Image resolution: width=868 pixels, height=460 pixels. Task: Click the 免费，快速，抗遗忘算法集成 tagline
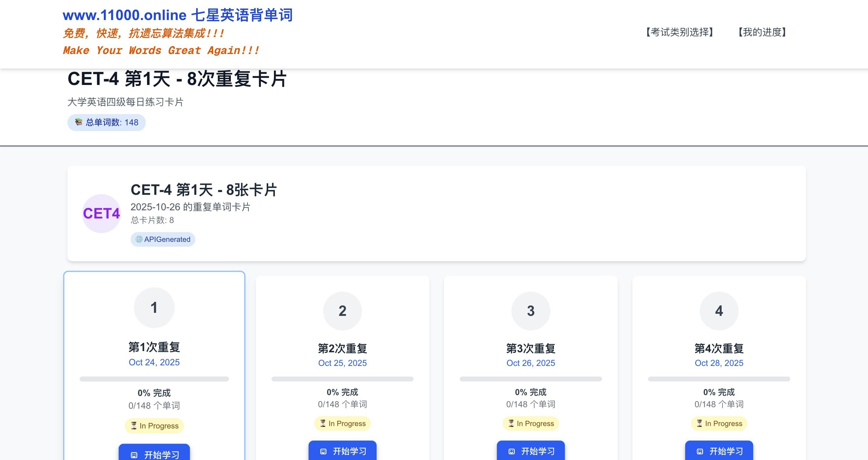coord(144,33)
